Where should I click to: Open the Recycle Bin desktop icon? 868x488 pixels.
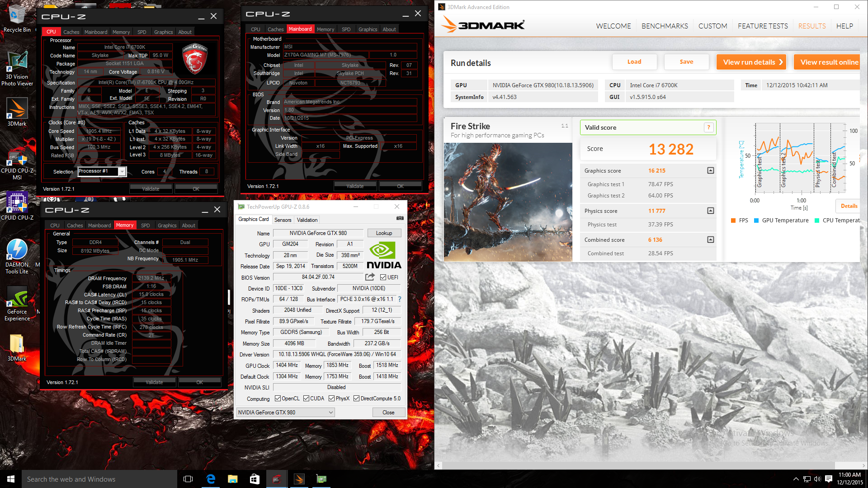17,19
